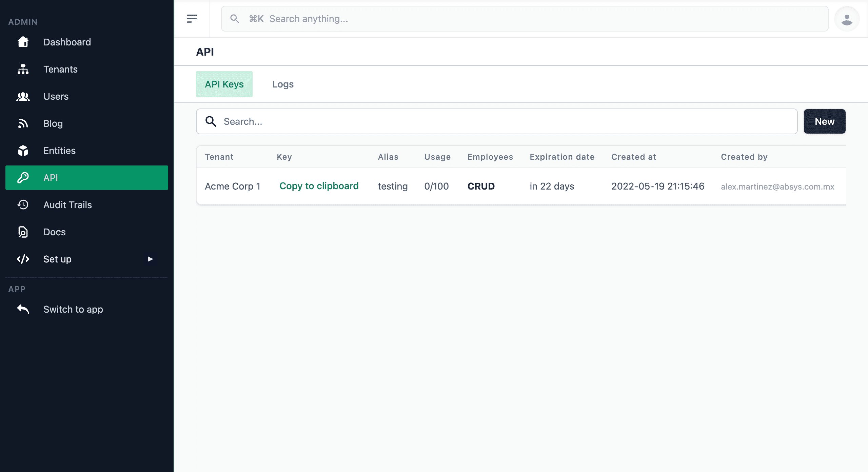The width and height of the screenshot is (868, 472).
Task: Click the CRUD employees permission
Action: 481,186
